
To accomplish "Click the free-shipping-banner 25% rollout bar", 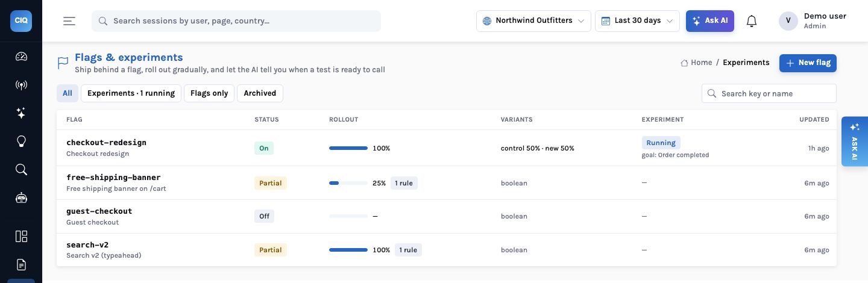I will pos(348,183).
